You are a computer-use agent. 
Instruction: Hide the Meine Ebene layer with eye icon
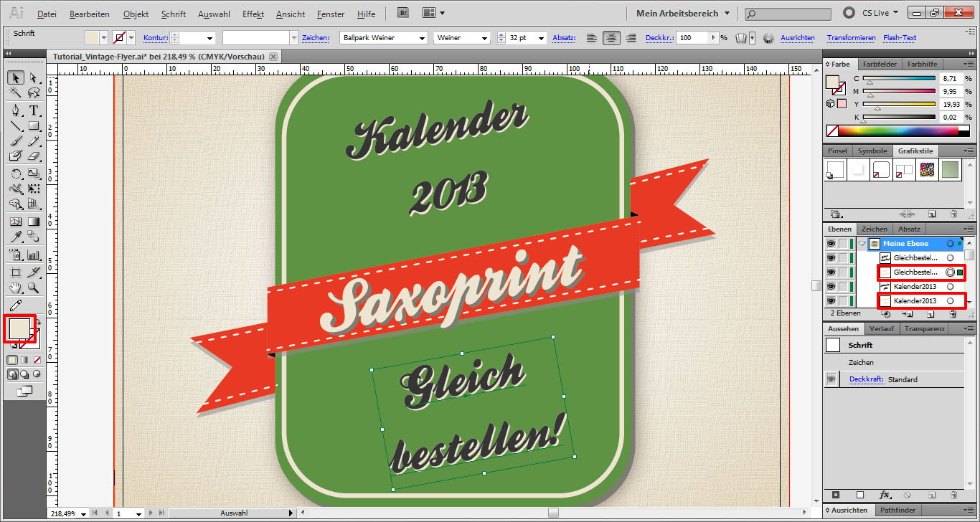pyautogui.click(x=830, y=244)
